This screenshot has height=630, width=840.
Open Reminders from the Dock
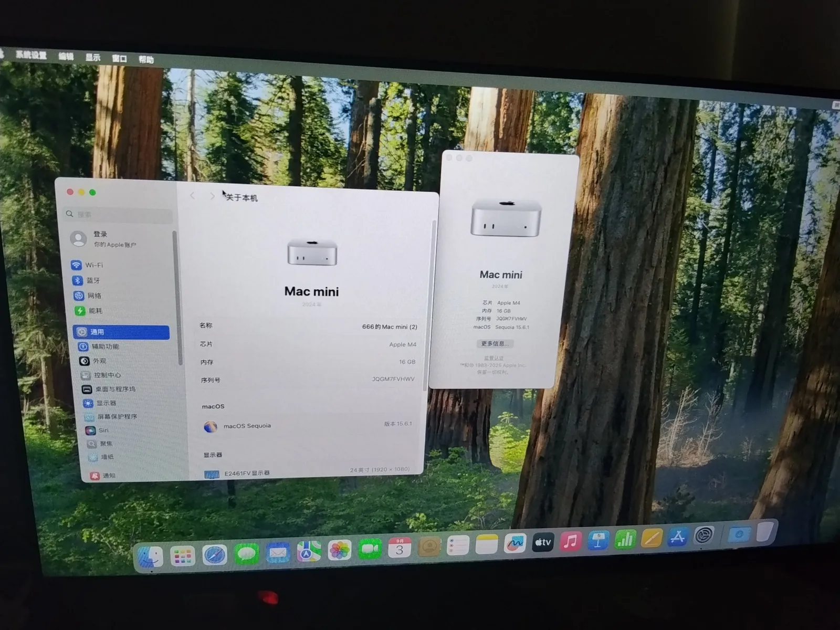[x=458, y=546]
